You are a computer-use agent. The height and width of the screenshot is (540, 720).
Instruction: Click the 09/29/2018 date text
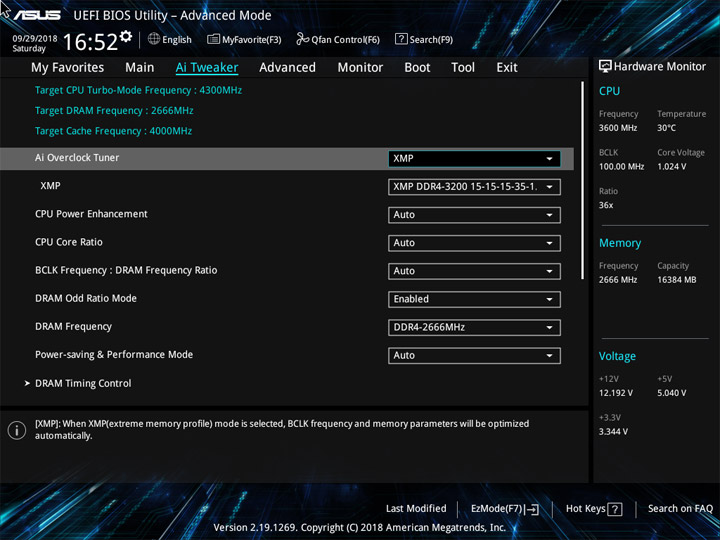coord(35,39)
